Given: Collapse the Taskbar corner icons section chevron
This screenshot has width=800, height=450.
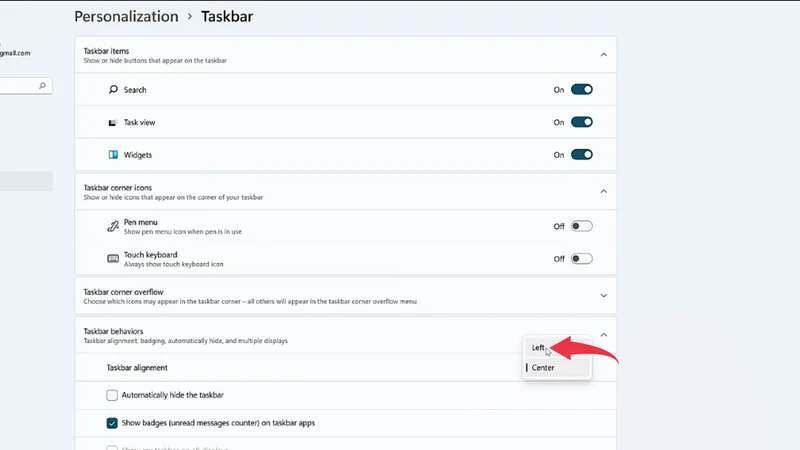Looking at the screenshot, I should [603, 191].
